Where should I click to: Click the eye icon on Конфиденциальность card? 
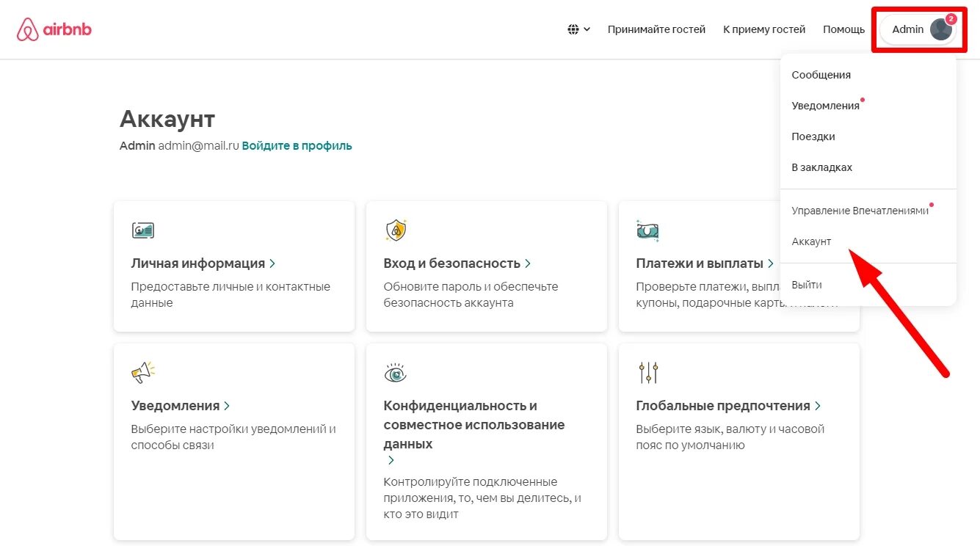point(396,372)
